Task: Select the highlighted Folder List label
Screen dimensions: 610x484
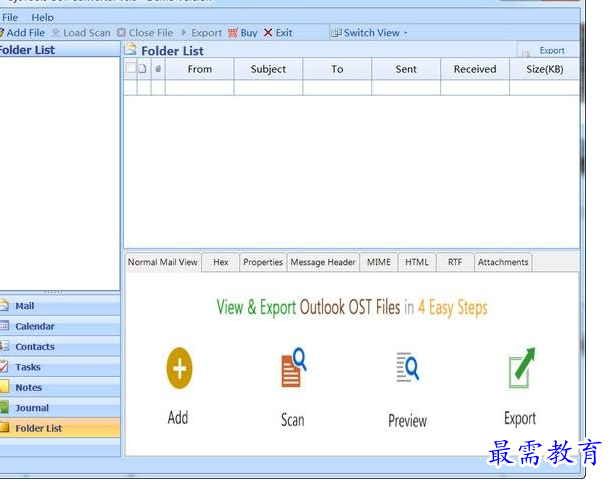Action: coord(39,428)
